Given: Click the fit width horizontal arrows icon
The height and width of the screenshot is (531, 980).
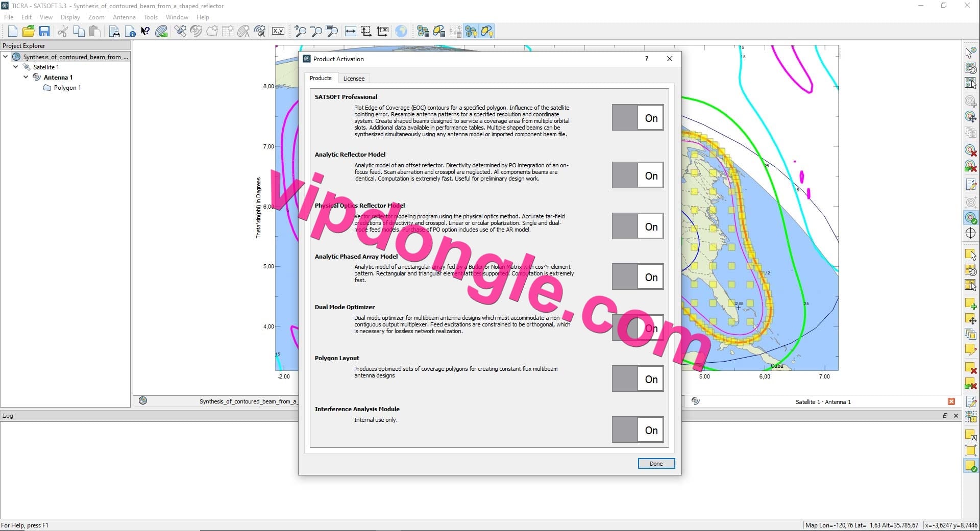Looking at the screenshot, I should (x=351, y=32).
